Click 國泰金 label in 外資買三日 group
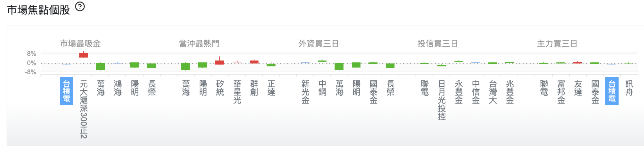 click(374, 92)
